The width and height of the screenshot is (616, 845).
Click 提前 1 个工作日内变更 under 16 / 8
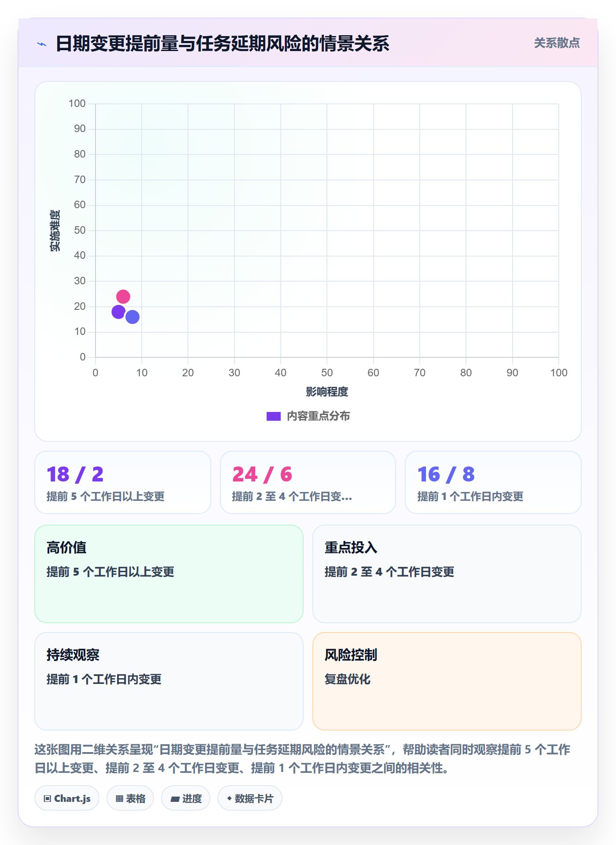[x=470, y=496]
